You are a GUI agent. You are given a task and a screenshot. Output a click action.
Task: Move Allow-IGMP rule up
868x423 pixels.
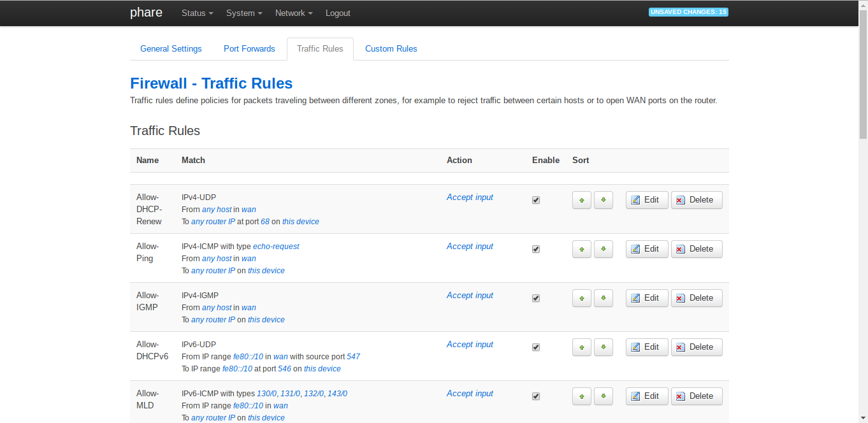[582, 298]
